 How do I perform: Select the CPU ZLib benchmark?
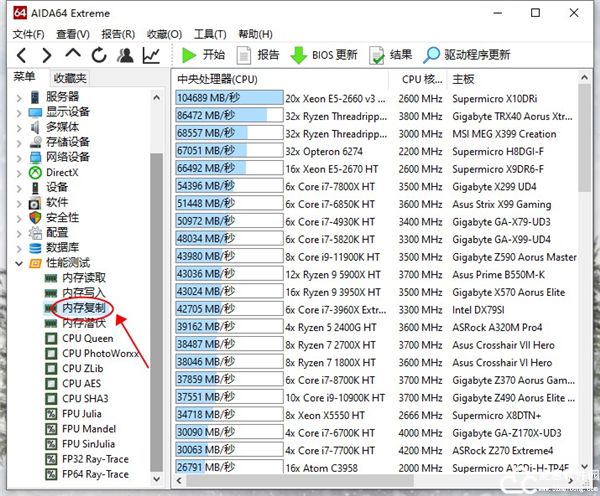[83, 369]
